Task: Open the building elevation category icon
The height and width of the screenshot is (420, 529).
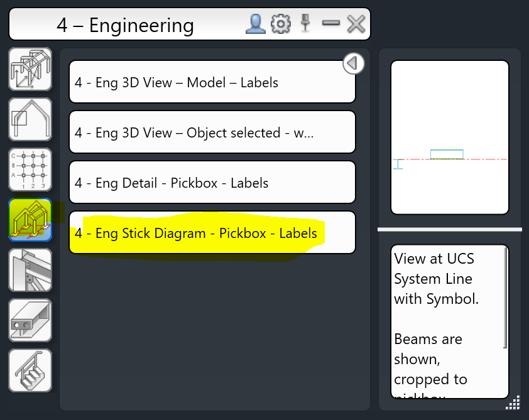Action: [30, 119]
